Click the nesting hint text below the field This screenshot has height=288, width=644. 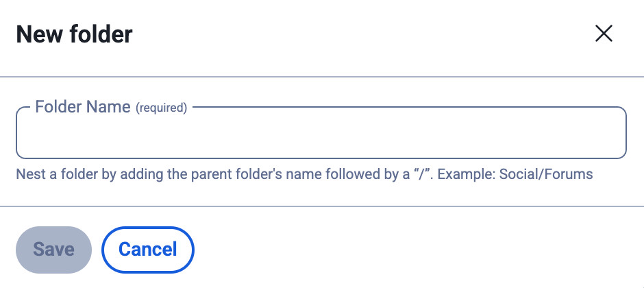click(x=304, y=174)
